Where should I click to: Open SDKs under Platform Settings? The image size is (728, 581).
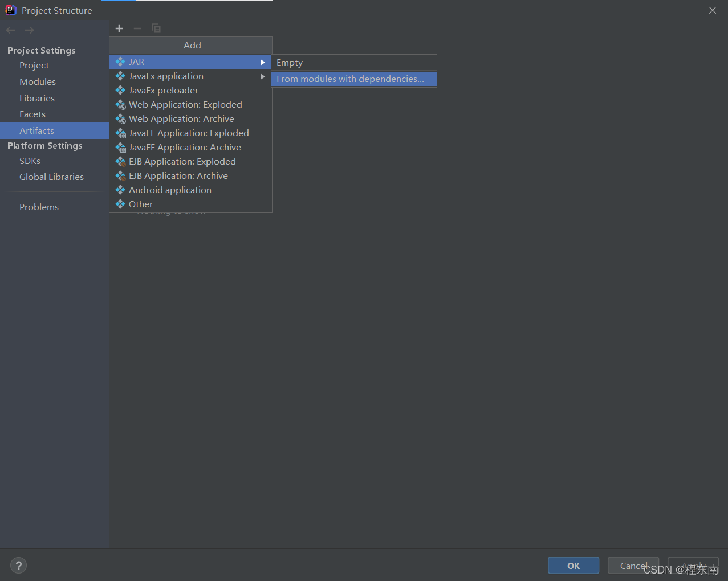pos(54,161)
